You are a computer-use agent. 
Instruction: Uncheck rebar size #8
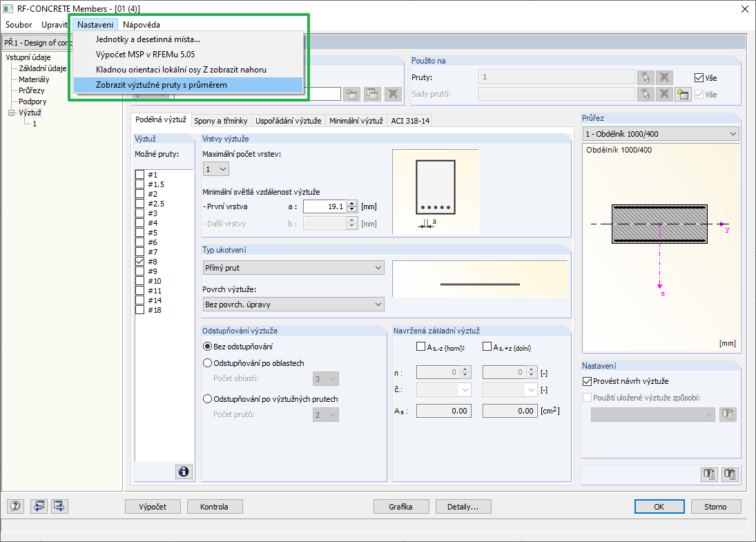140,262
